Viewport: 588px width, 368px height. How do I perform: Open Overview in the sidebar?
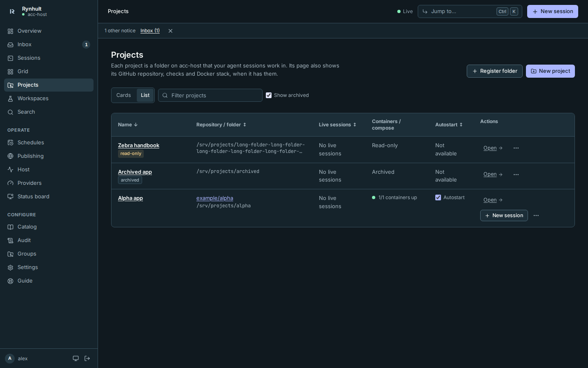[49, 31]
